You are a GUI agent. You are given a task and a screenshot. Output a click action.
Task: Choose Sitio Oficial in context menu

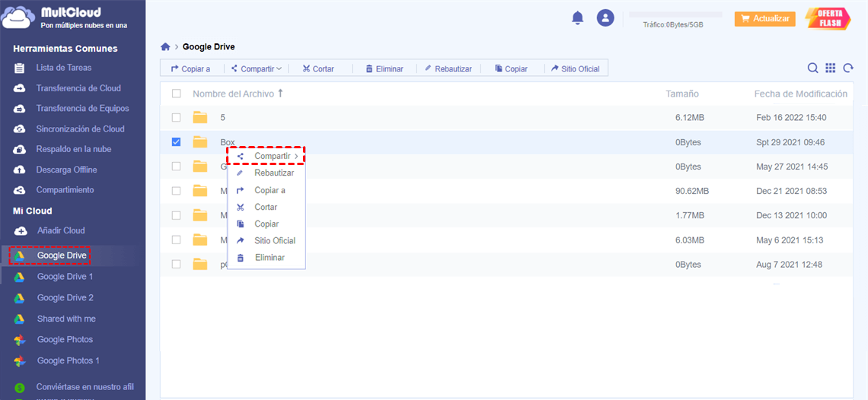click(266, 240)
